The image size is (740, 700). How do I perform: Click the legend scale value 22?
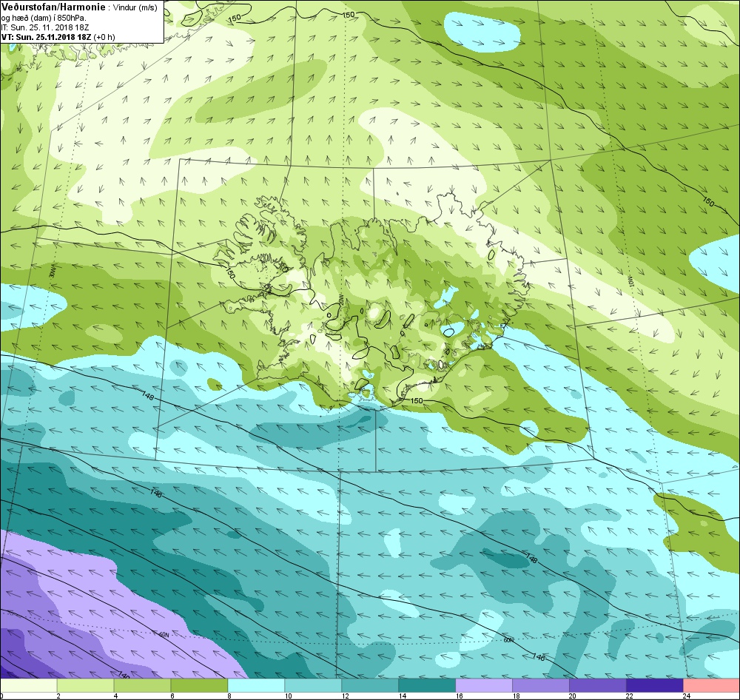click(x=630, y=696)
